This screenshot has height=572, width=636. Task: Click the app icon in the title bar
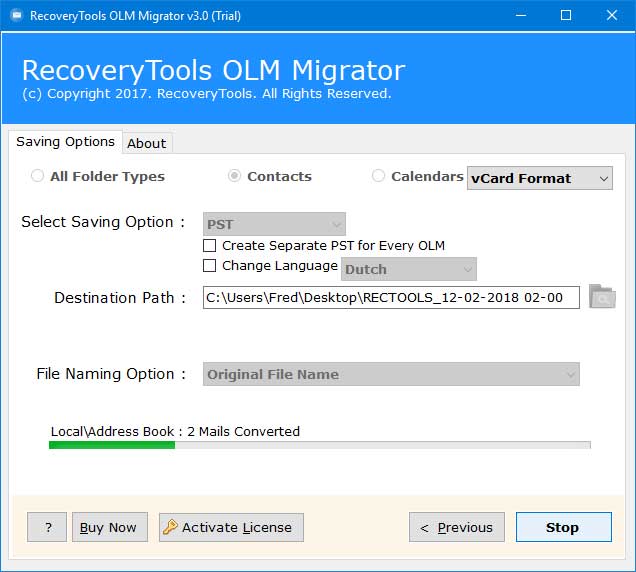pos(17,15)
